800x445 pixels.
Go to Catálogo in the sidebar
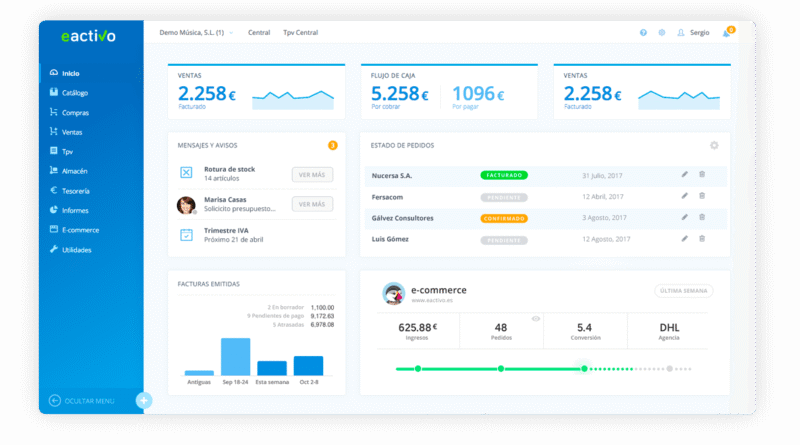point(74,92)
